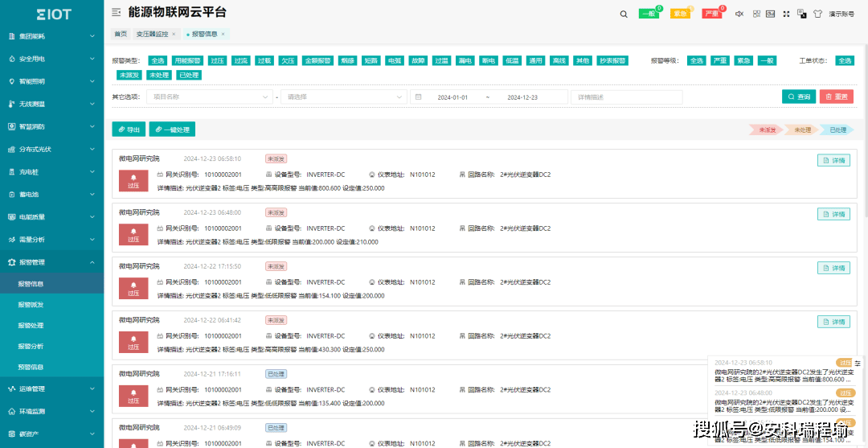The width and height of the screenshot is (868, 448).
Task: Toggle the mute alarm sound icon
Action: tap(739, 14)
